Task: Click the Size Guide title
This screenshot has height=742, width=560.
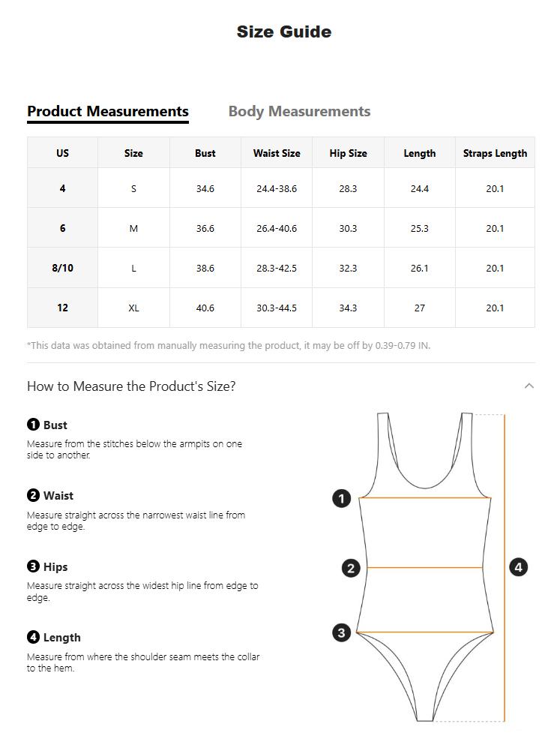Action: 283,32
